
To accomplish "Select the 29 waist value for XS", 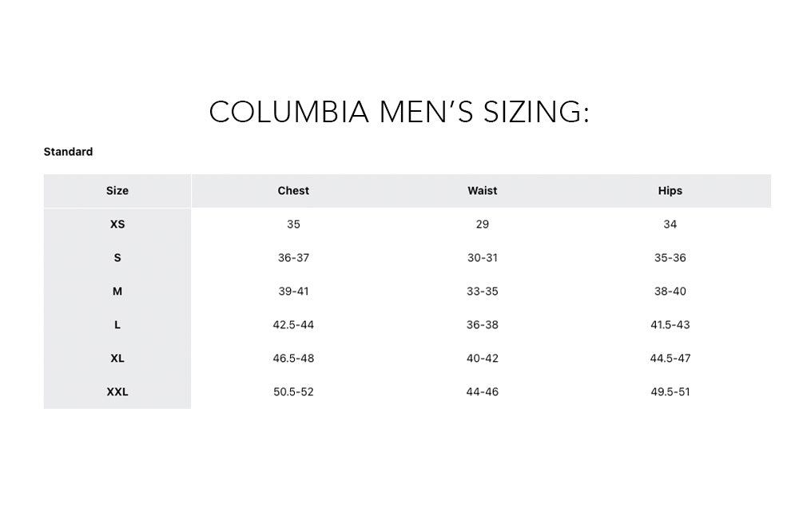I will (482, 224).
